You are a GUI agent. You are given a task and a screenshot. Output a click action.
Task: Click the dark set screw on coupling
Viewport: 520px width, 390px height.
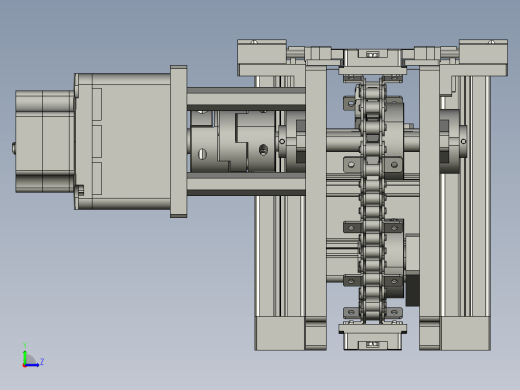point(263,150)
